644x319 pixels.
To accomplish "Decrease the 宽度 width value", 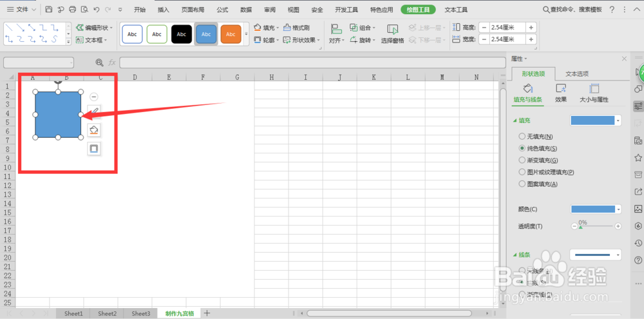I will click(484, 39).
